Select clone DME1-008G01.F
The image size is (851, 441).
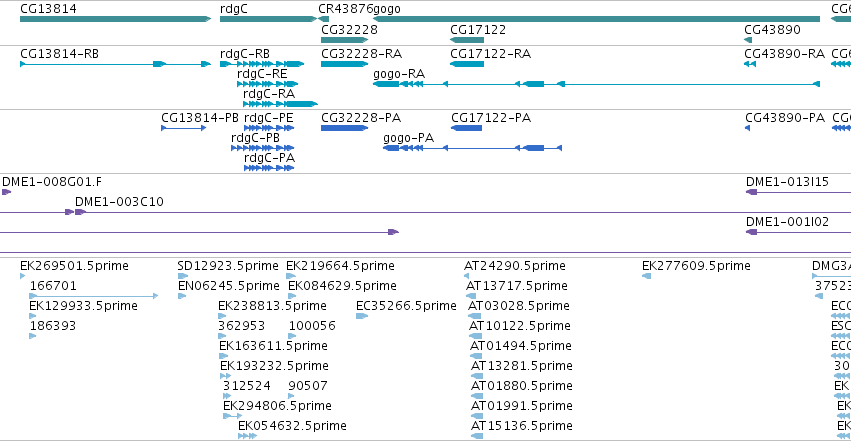[x=7, y=192]
